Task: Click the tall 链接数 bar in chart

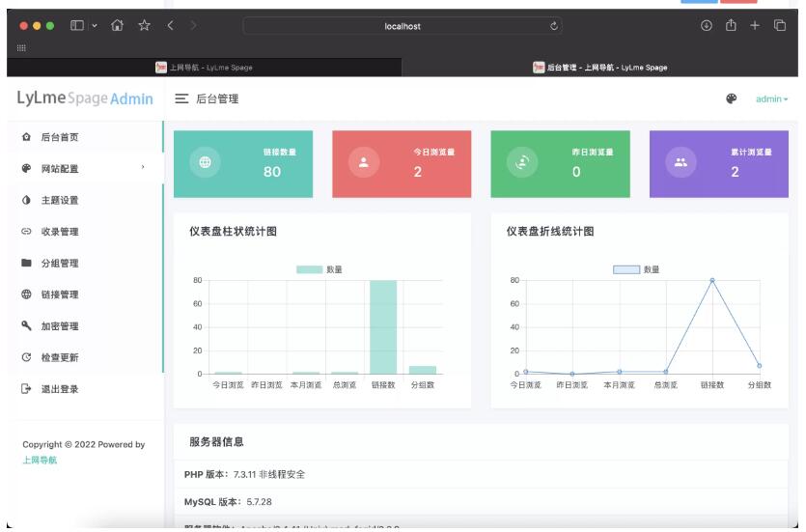Action: 383,327
